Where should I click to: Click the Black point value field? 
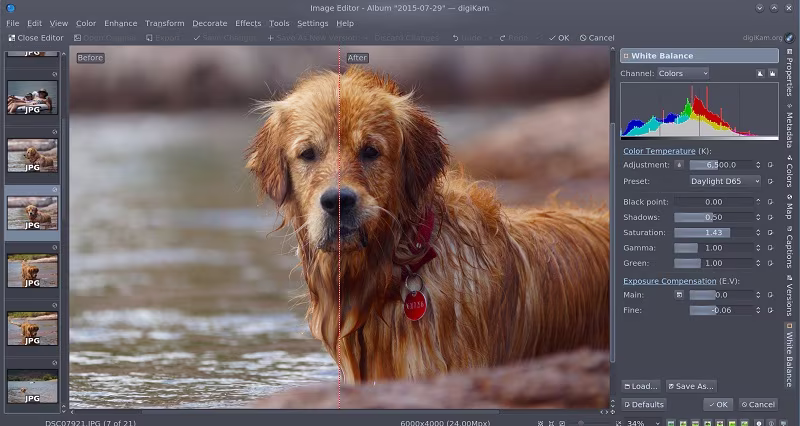[x=713, y=202]
